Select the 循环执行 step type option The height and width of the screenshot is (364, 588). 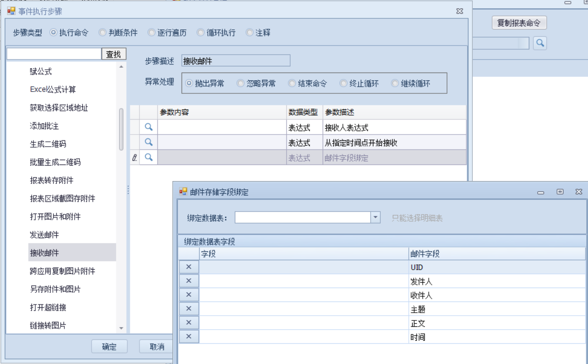[201, 33]
